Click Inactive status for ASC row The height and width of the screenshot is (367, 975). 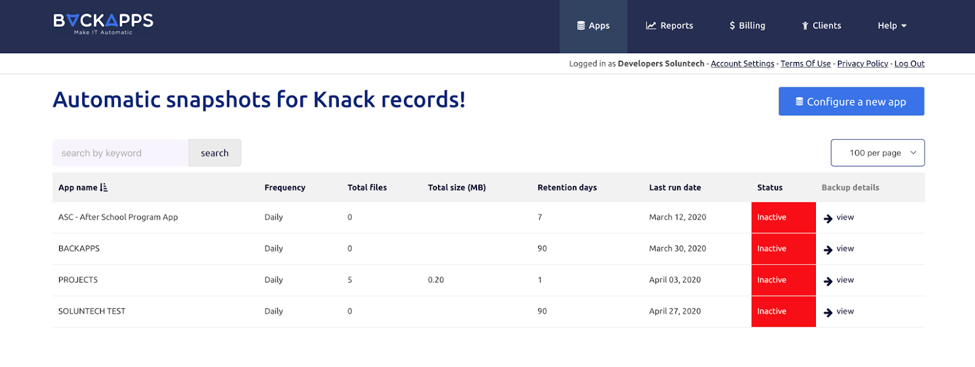pos(783,218)
